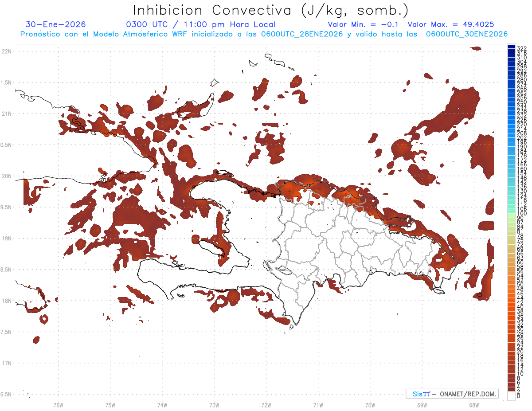Click the '76W' longitude label
The image size is (532, 411).
(x=58, y=405)
